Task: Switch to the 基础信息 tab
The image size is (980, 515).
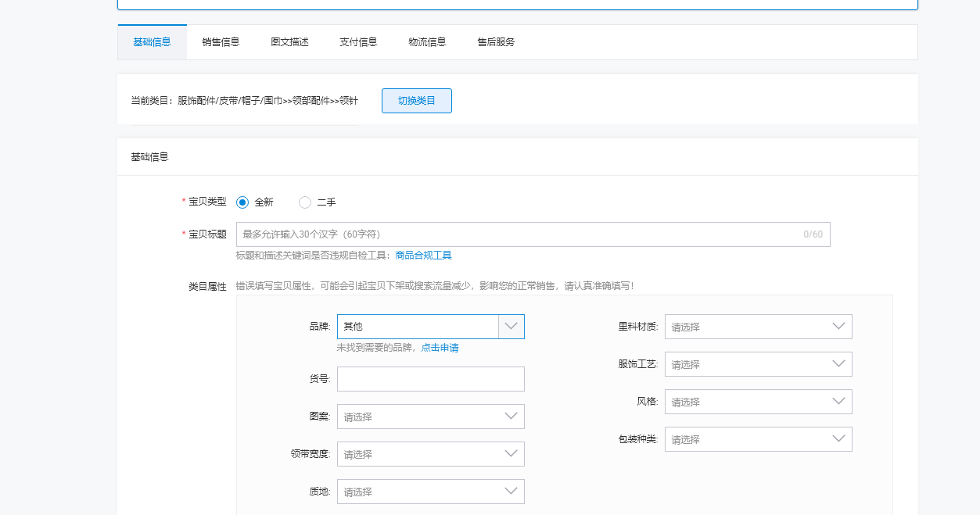Action: [x=152, y=42]
